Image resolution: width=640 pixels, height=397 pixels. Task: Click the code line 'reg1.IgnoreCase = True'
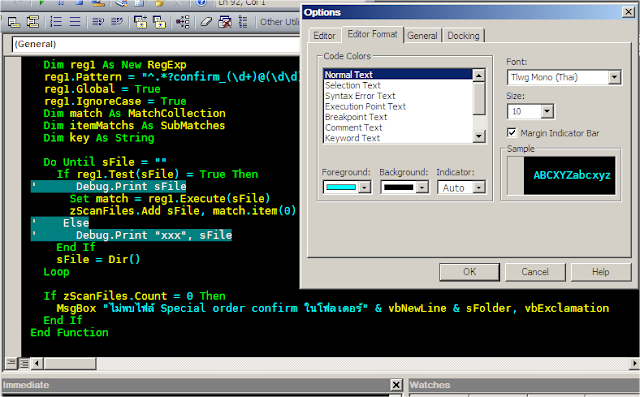[x=115, y=101]
